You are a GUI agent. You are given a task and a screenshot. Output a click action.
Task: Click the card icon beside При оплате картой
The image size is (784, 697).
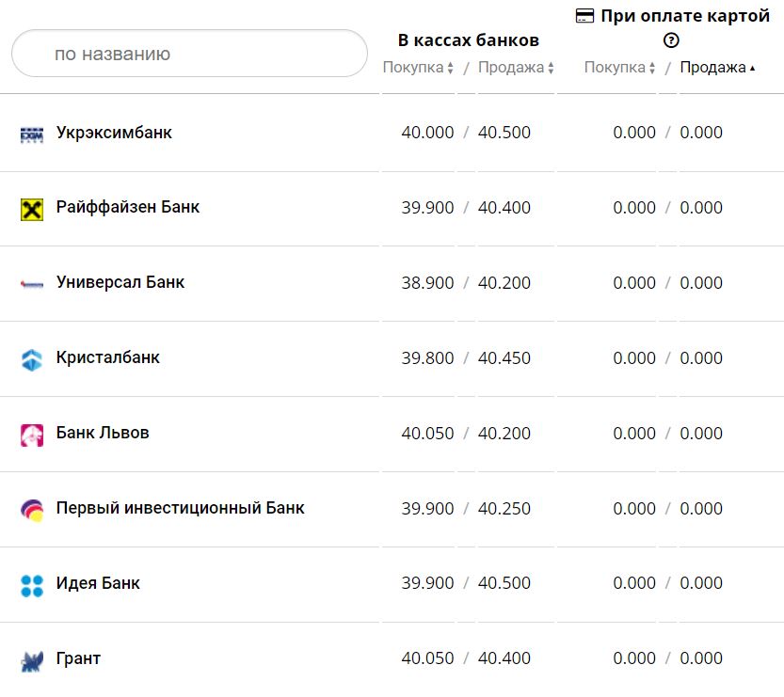pos(584,16)
